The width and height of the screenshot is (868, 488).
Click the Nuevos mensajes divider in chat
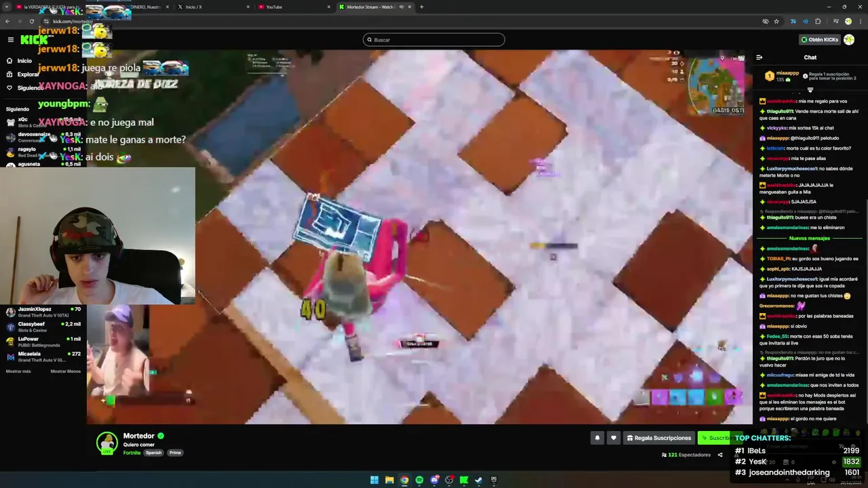pos(810,238)
